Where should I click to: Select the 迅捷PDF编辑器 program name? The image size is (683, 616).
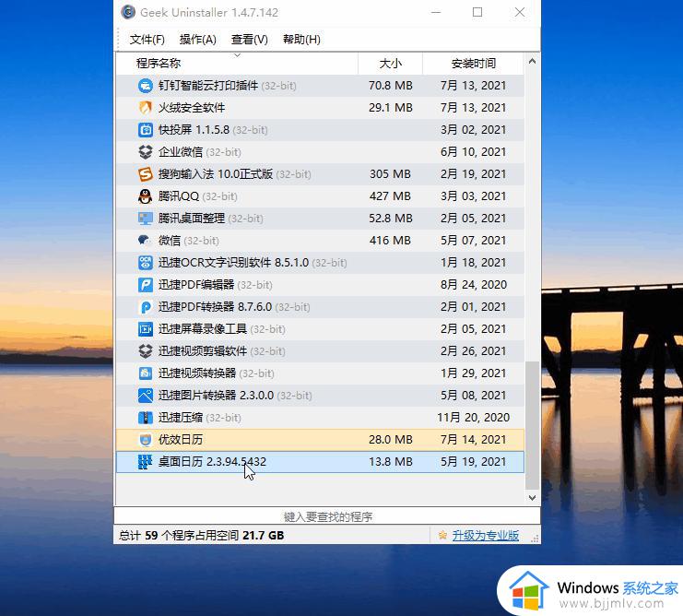click(x=196, y=285)
